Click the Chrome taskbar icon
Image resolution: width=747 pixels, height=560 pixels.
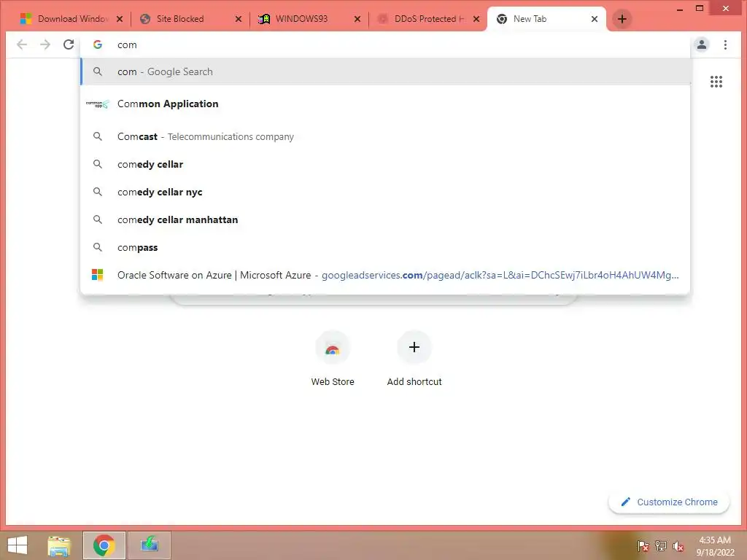coord(104,545)
